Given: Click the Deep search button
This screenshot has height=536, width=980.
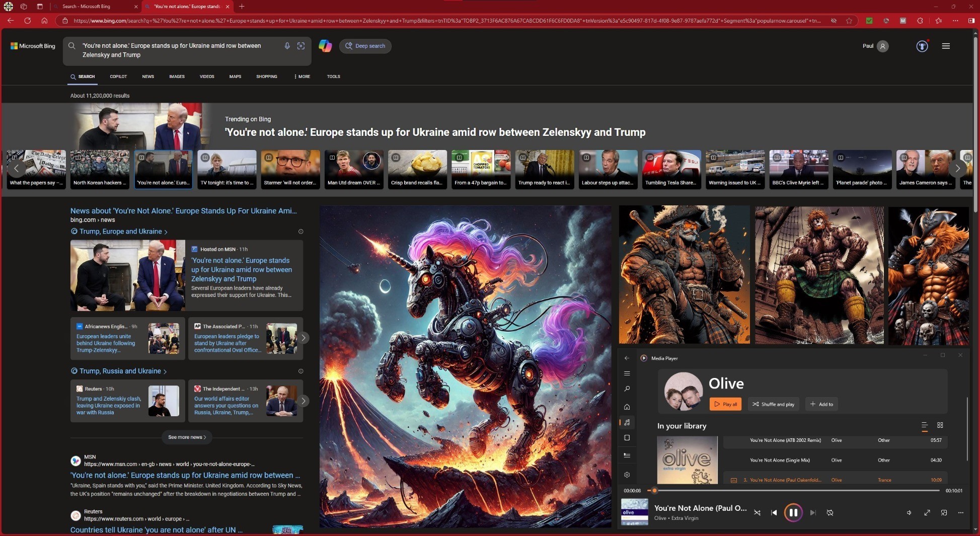Looking at the screenshot, I should tap(365, 46).
